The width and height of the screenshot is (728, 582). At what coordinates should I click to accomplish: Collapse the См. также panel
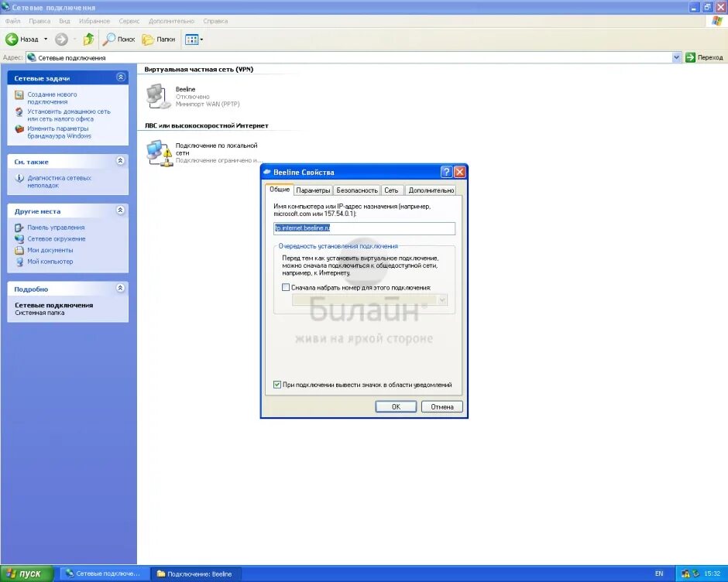(120, 160)
